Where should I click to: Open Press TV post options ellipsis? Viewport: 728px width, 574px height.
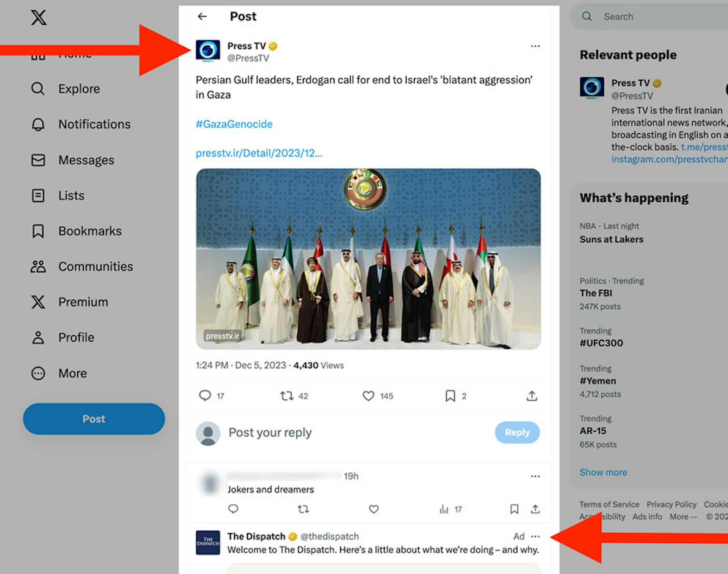[x=535, y=46]
